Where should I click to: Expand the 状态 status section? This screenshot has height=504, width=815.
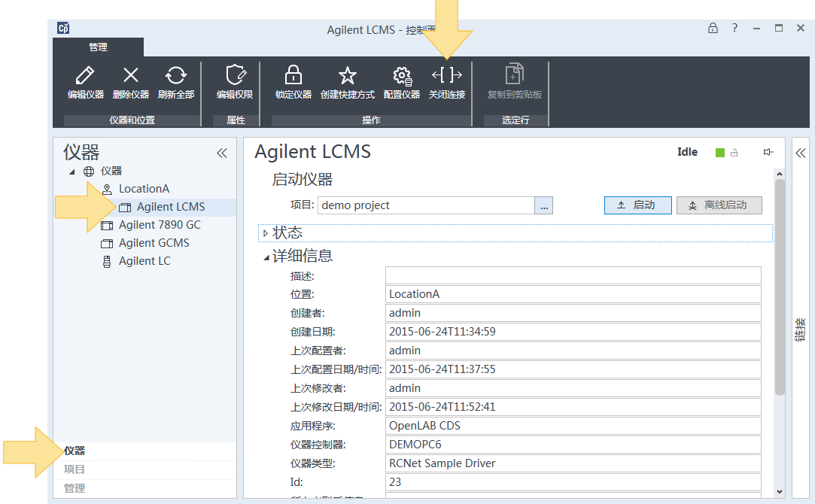[x=265, y=233]
